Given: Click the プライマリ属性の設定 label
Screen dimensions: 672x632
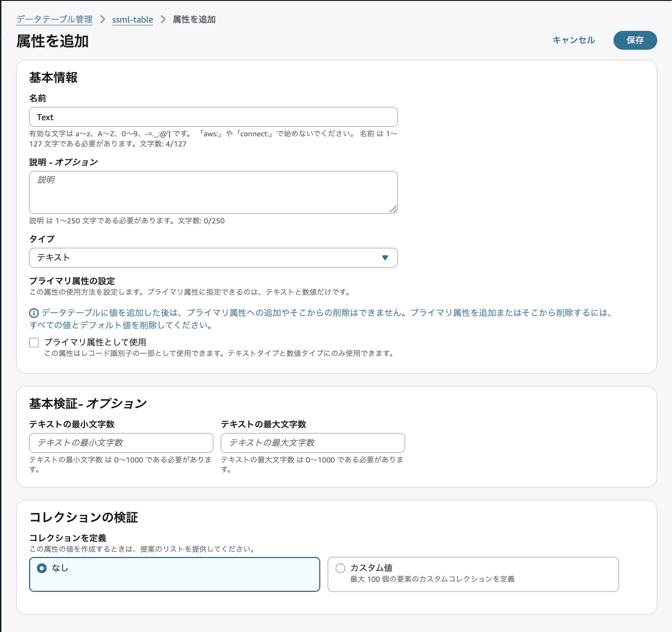Looking at the screenshot, I should pos(72,281).
